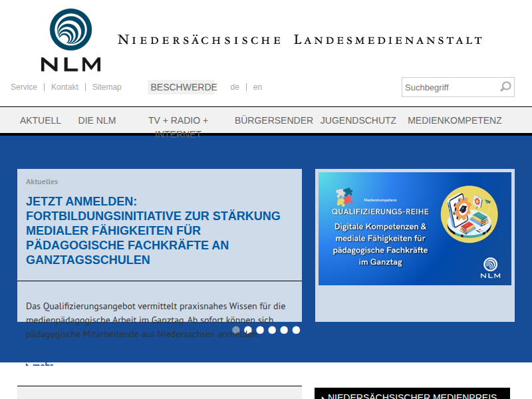Switch language to en
The width and height of the screenshot is (532, 399).
pos(257,87)
